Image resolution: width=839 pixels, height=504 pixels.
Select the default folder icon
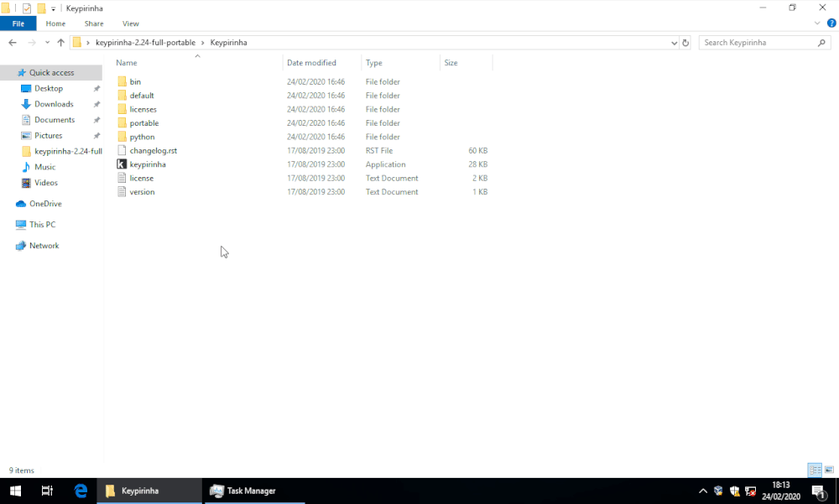122,96
